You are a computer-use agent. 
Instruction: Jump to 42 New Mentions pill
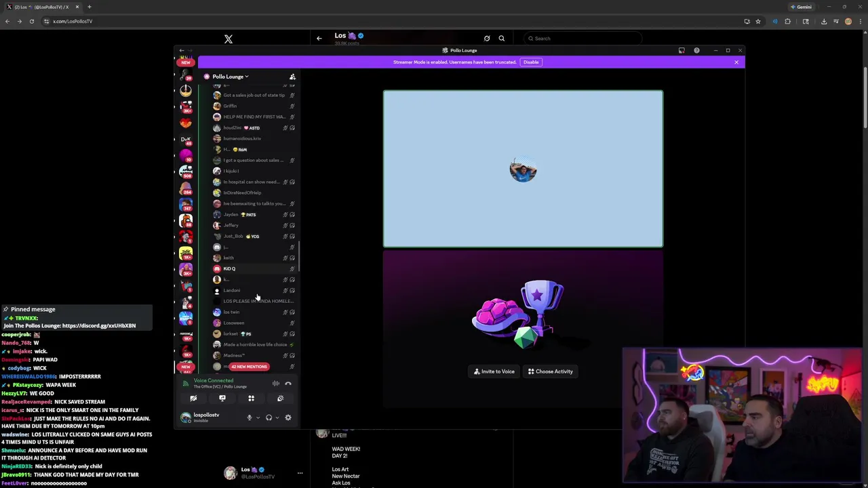coord(249,367)
